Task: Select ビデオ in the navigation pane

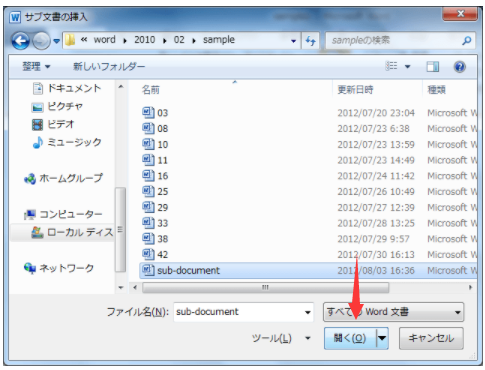Action: (x=53, y=124)
